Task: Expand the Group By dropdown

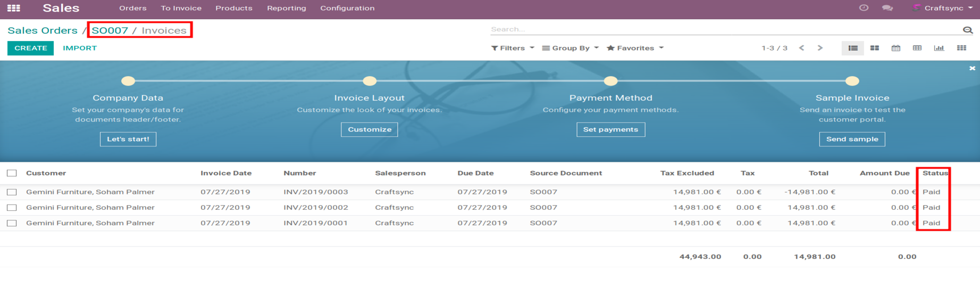Action: click(570, 48)
